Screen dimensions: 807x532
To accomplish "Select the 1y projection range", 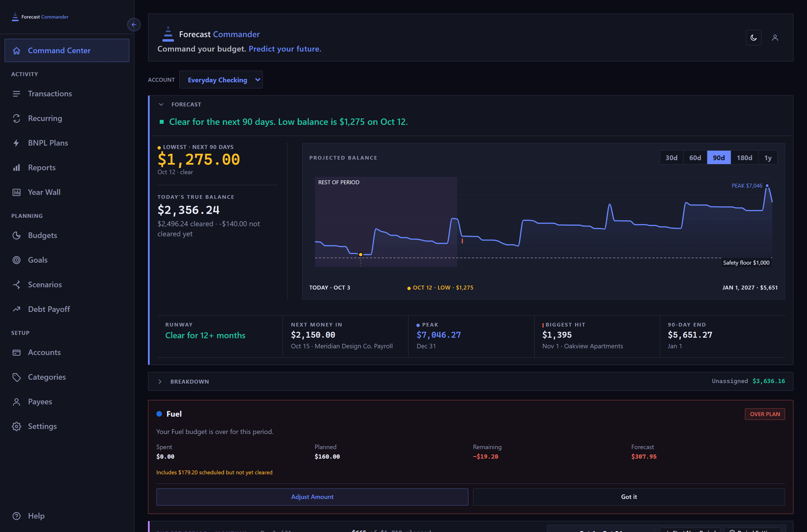I will 768,158.
